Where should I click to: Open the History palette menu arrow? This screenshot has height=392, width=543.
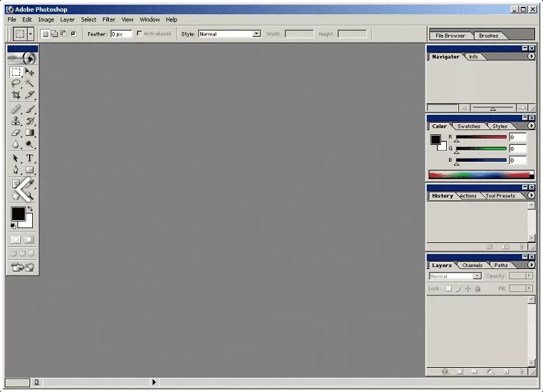tap(531, 195)
